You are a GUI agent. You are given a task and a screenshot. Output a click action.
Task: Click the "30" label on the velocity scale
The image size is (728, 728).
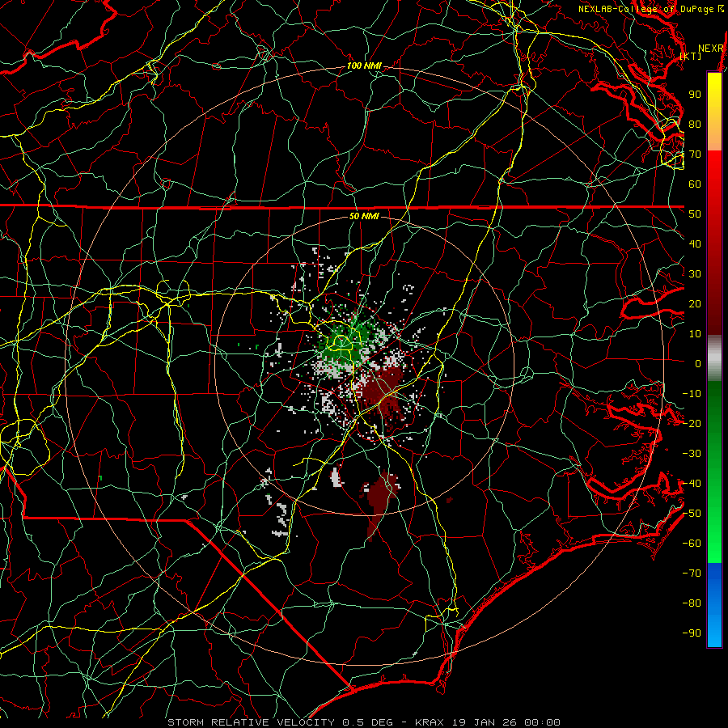(x=695, y=274)
